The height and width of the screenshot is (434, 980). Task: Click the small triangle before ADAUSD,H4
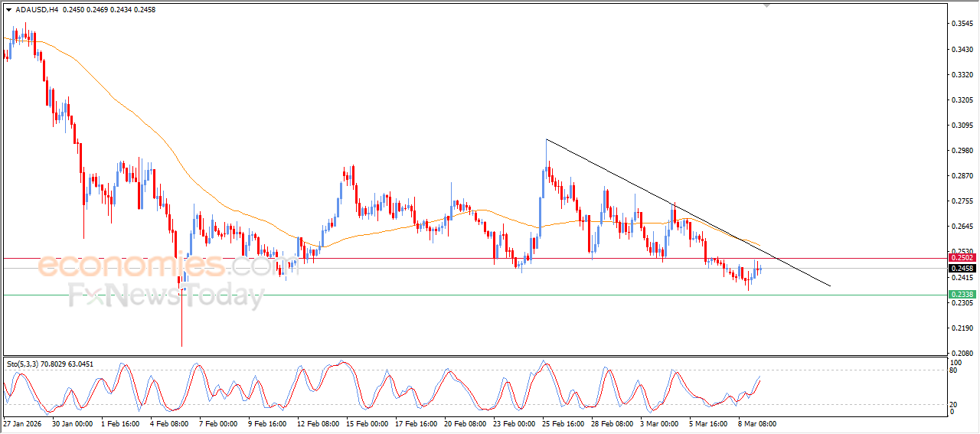8,10
